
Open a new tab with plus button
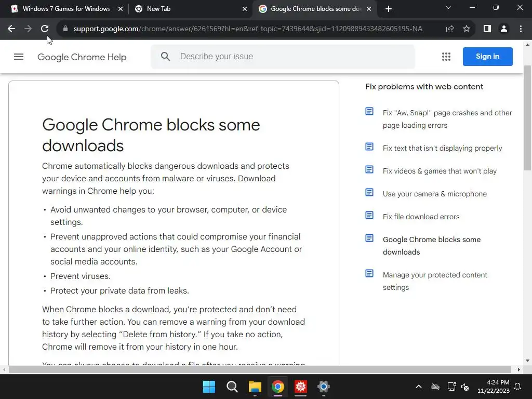coord(389,9)
